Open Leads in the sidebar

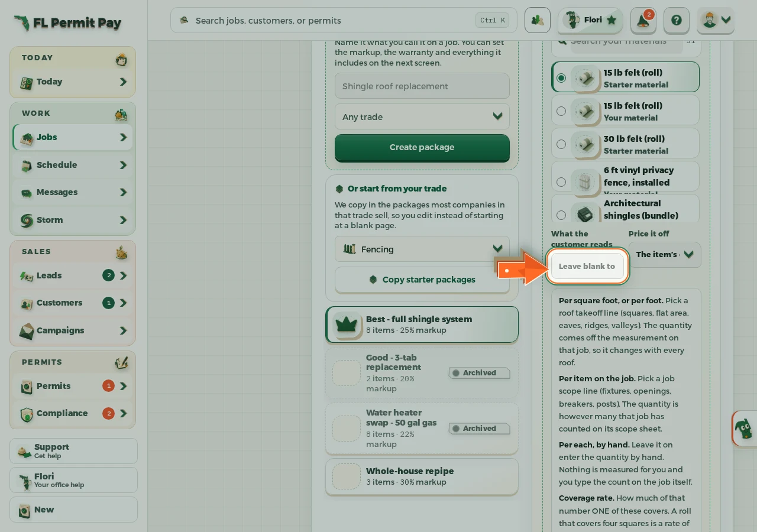pos(73,275)
